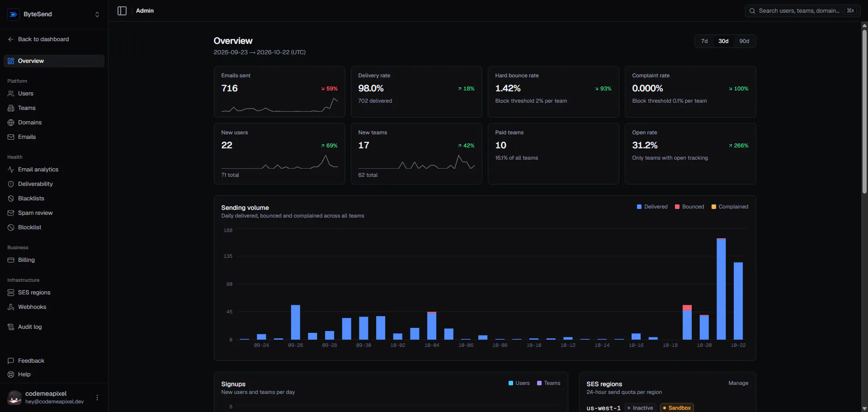Toggle Teams series in Signups legend
Screen dimensions: 868x412
(x=548, y=383)
